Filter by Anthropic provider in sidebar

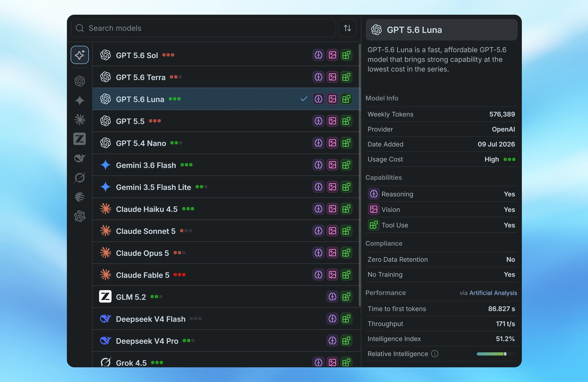(x=80, y=120)
